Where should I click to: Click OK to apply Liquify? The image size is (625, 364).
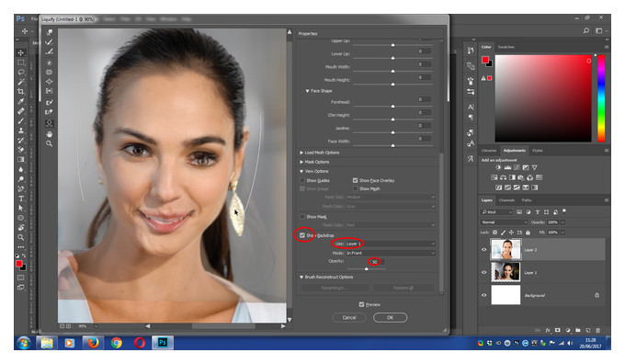[x=391, y=317]
